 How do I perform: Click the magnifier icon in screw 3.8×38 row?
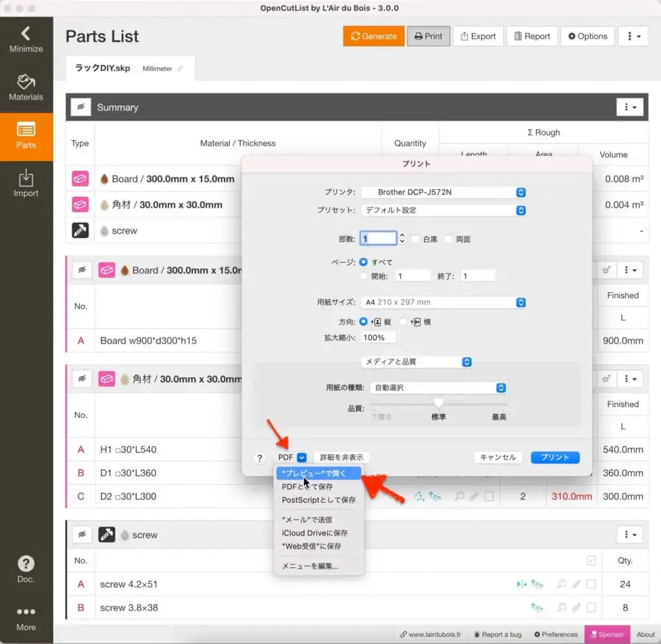pos(562,607)
